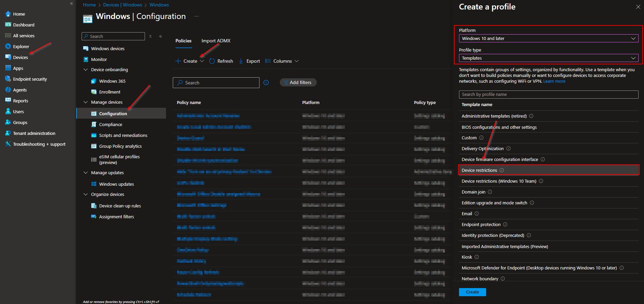Switch to the Import ADMX tab
Viewport: 644px width, 304px height.
click(216, 41)
